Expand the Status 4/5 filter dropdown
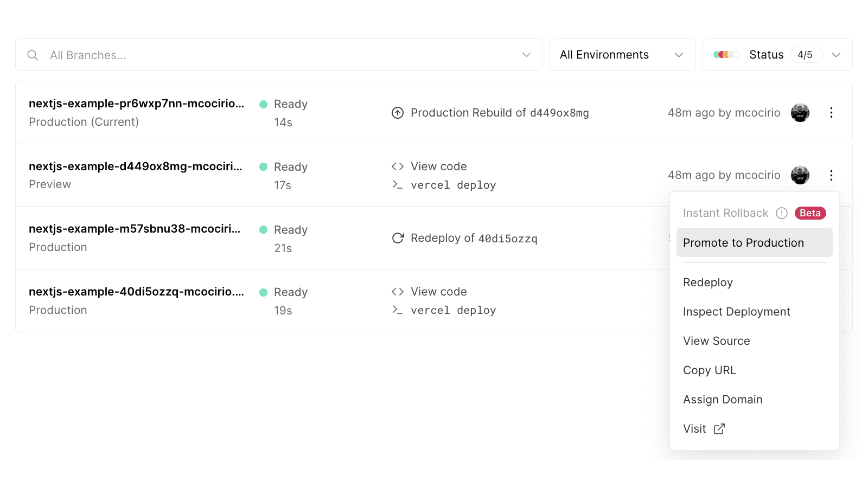Viewport: 868px width, 488px height. [x=836, y=55]
